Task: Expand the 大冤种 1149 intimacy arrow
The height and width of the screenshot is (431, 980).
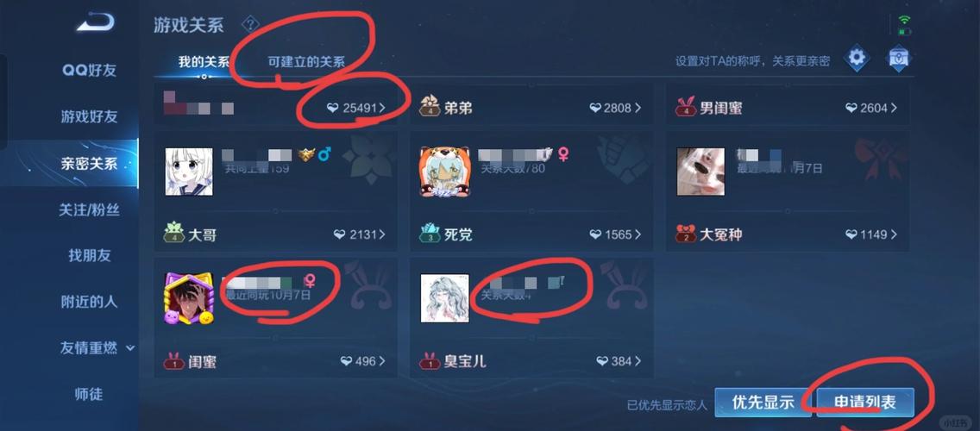Action: point(894,234)
